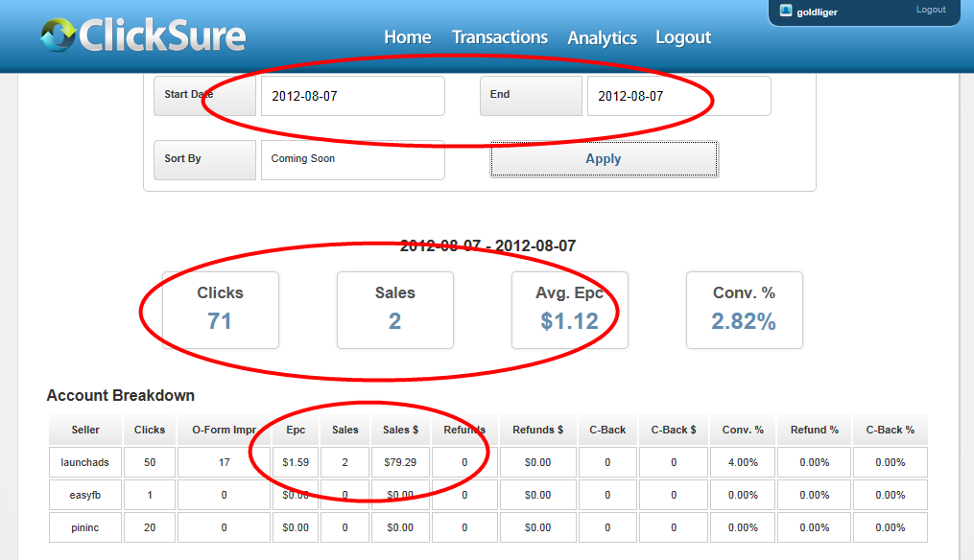
Task: Click the goldliger user avatar icon
Action: (x=786, y=11)
